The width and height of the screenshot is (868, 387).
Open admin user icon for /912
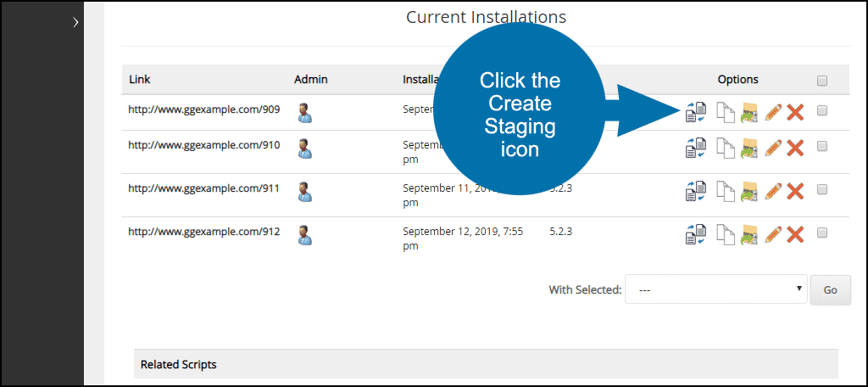304,235
